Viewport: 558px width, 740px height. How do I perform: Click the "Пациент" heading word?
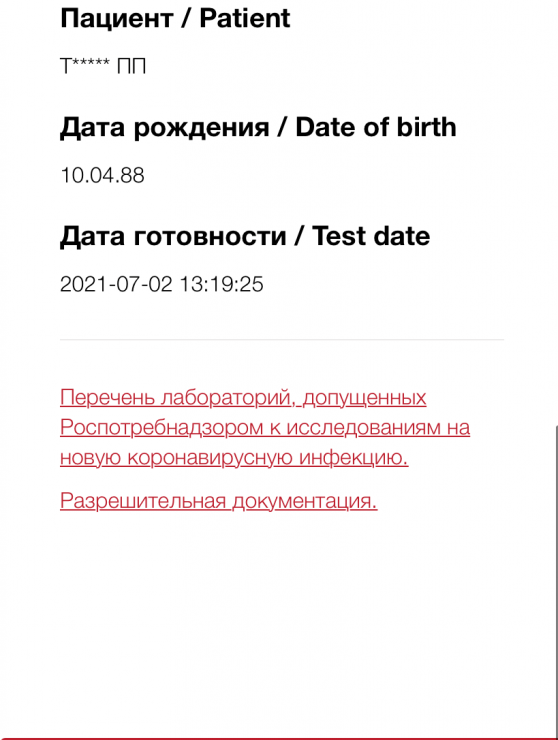(x=117, y=19)
